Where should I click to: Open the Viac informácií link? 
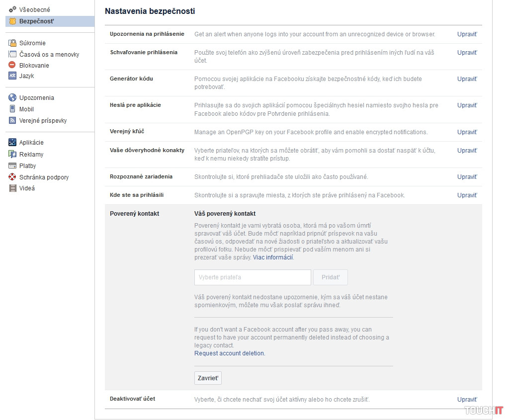click(273, 257)
